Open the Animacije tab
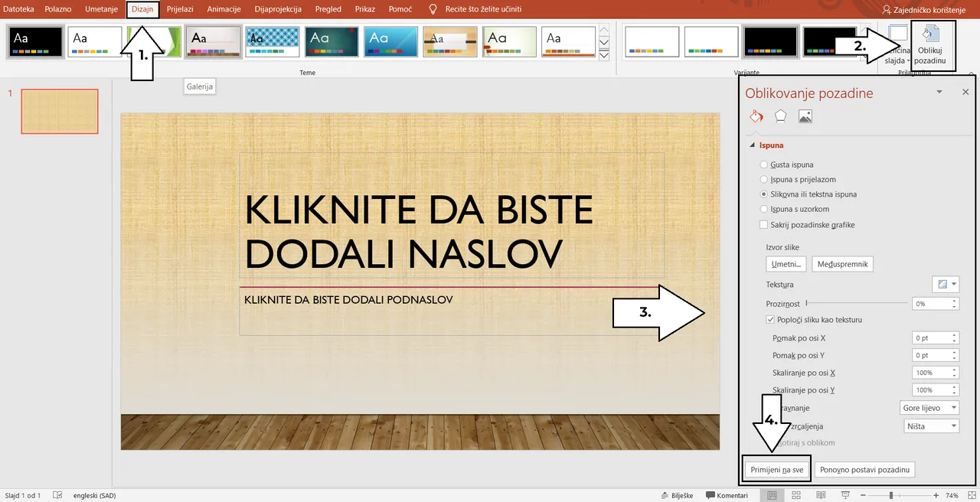This screenshot has width=980, height=502. pyautogui.click(x=224, y=9)
